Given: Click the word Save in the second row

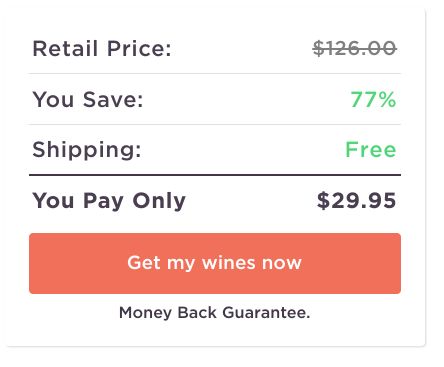Looking at the screenshot, I should click(x=113, y=99).
